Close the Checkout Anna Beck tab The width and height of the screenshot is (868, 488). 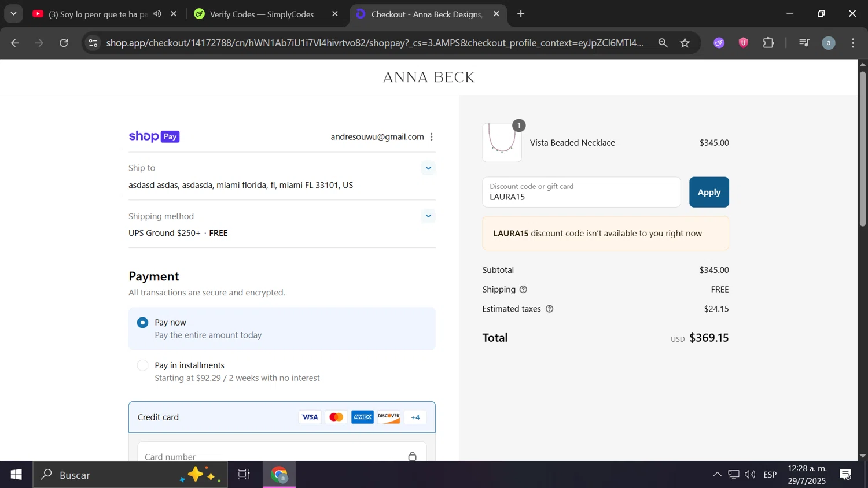(496, 14)
